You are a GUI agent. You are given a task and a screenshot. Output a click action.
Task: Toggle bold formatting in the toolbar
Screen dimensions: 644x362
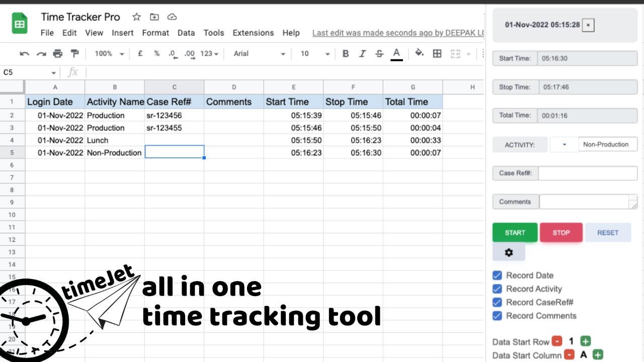tap(345, 54)
